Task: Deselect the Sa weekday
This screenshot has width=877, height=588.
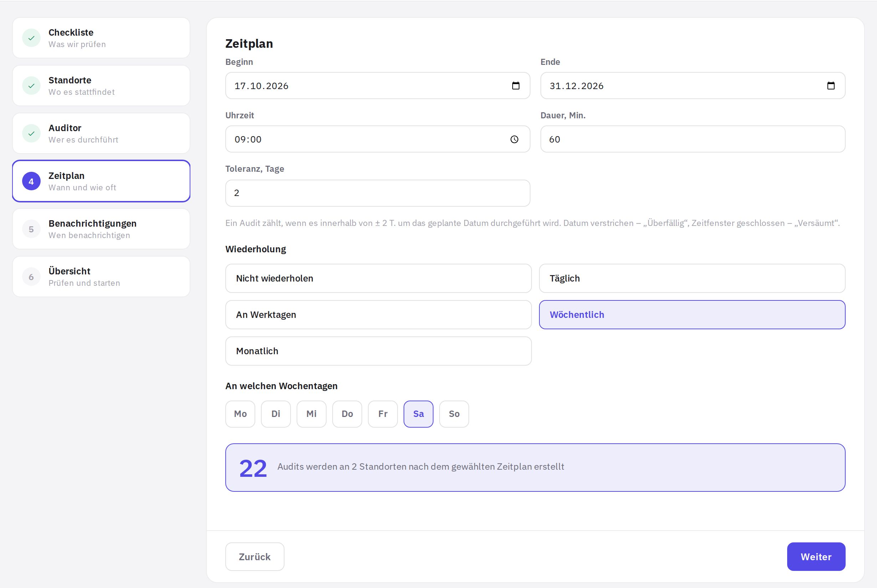Action: point(418,414)
